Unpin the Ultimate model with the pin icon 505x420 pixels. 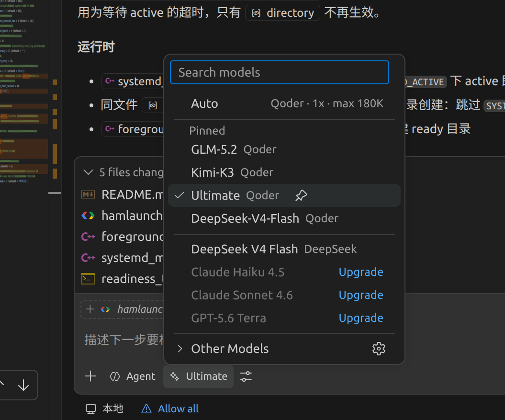pos(301,195)
